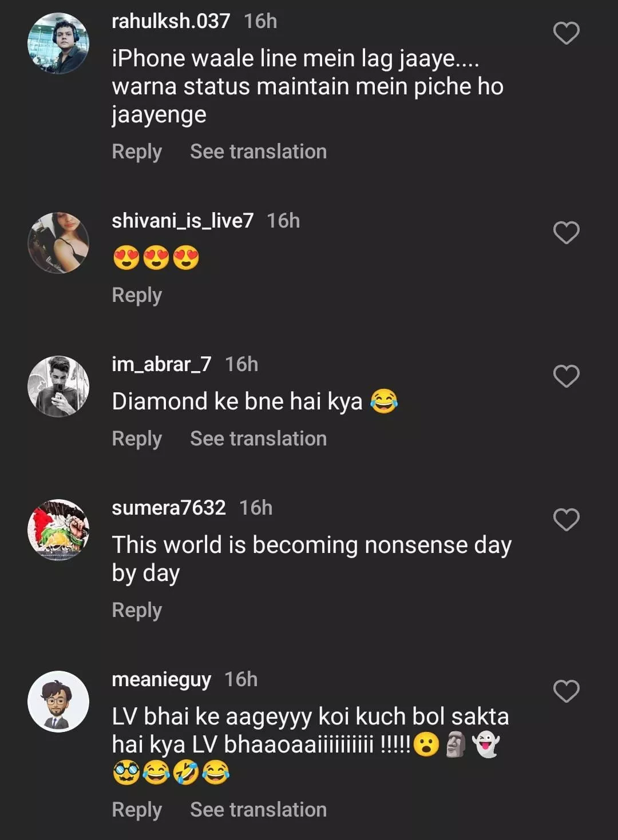618x840 pixels.
Task: Like meanieguy's LV bhai comment
Action: pos(566,691)
